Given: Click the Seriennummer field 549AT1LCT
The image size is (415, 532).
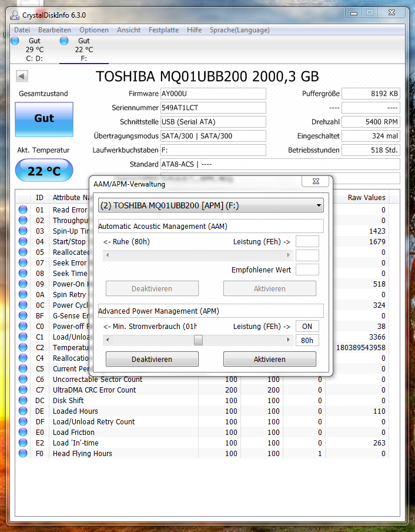Looking at the screenshot, I should 213,108.
